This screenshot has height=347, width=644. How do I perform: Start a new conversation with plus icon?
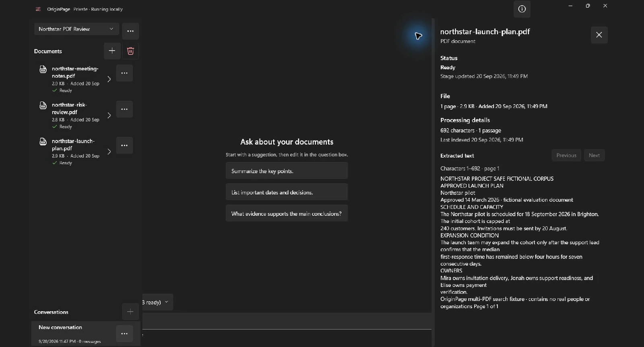click(x=130, y=312)
